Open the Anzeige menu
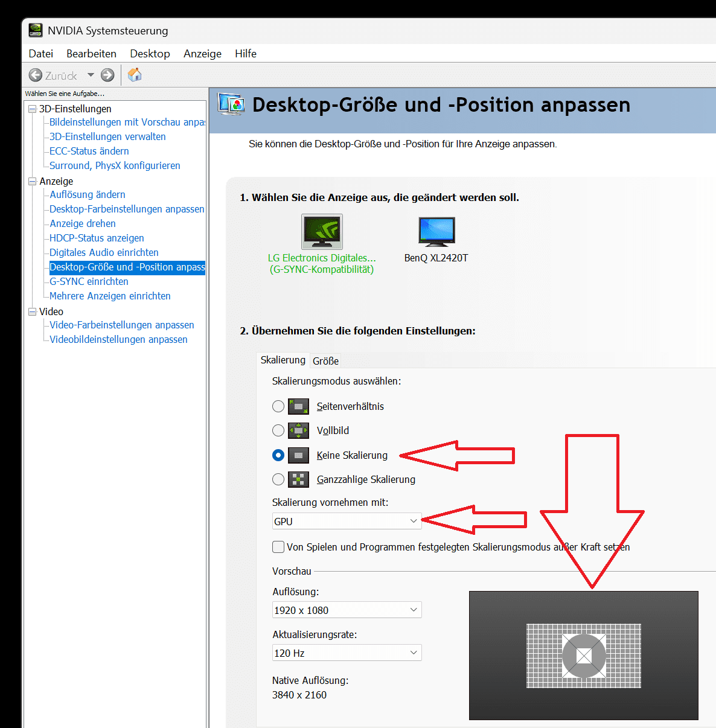Screen dimensions: 716x728 pyautogui.click(x=202, y=54)
